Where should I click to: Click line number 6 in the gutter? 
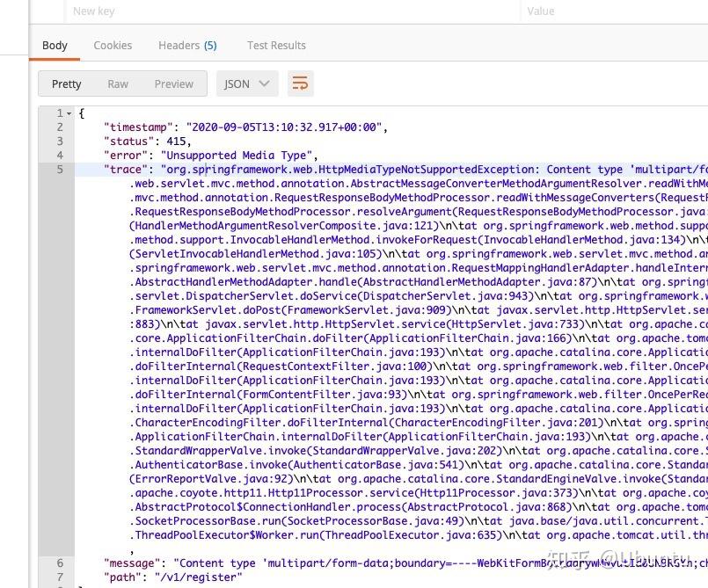click(58, 563)
